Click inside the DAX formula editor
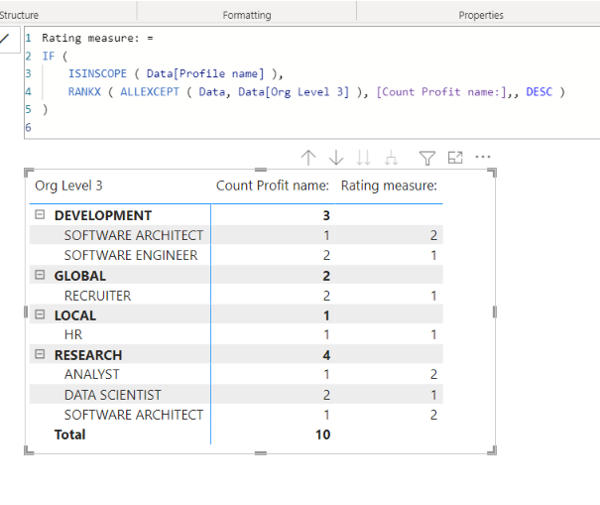 312,82
